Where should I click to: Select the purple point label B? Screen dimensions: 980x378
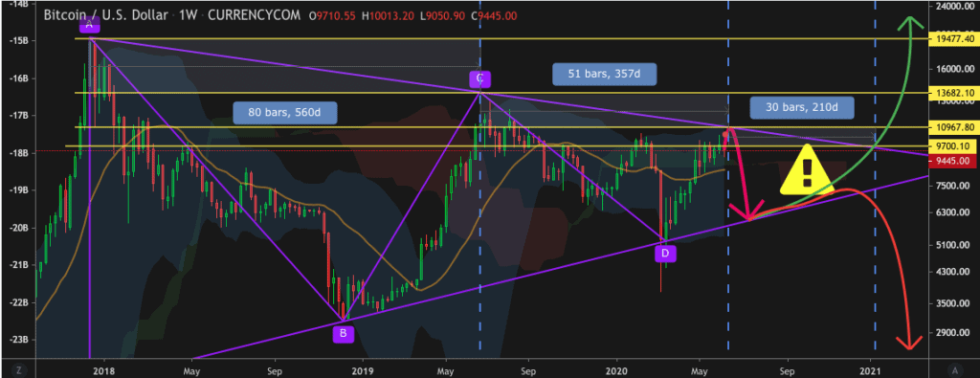(343, 334)
